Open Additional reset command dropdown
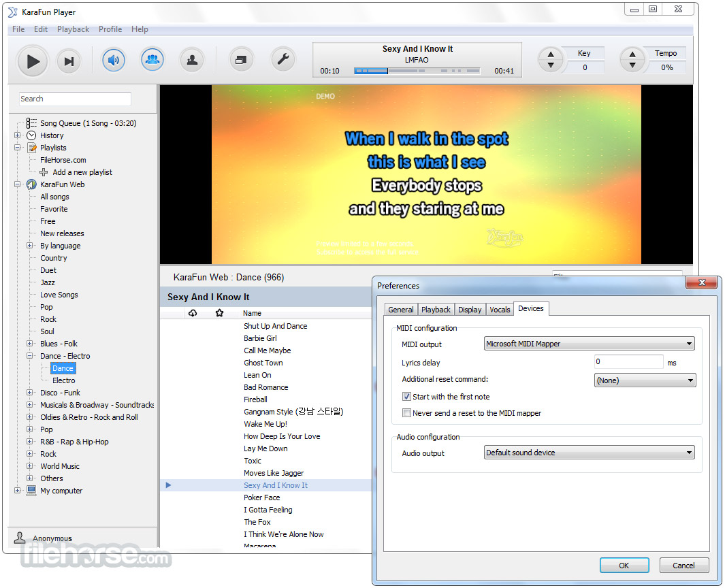The height and width of the screenshot is (588, 725). tap(645, 380)
